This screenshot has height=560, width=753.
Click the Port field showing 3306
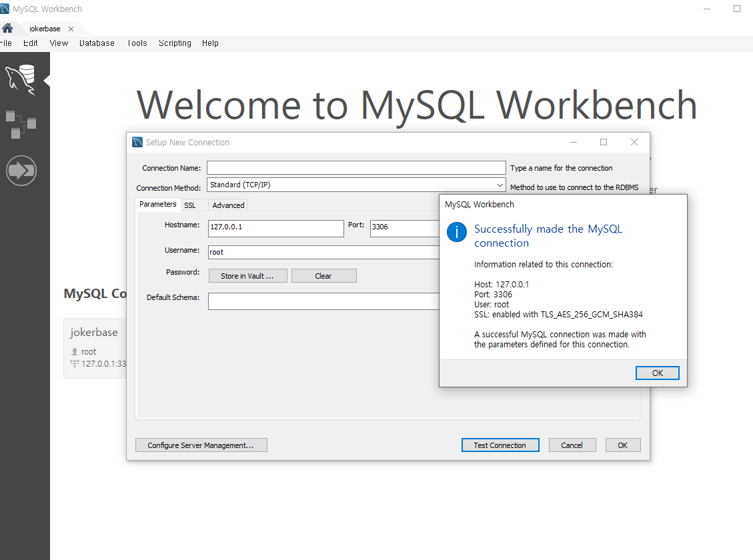point(404,228)
